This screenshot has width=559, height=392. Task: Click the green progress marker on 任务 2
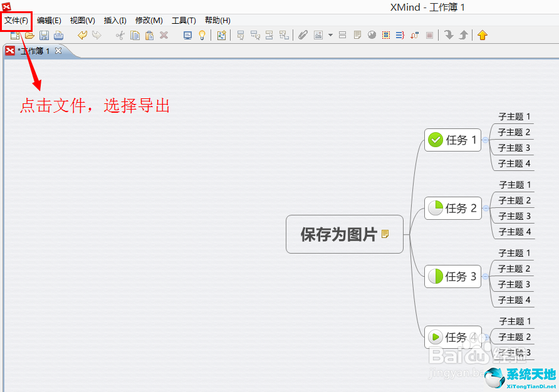(437, 208)
